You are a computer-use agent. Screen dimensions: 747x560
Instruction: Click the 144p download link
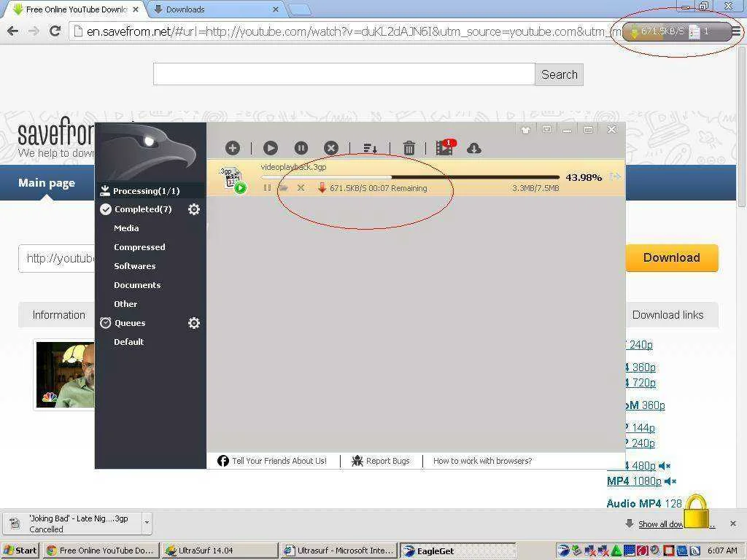(643, 427)
